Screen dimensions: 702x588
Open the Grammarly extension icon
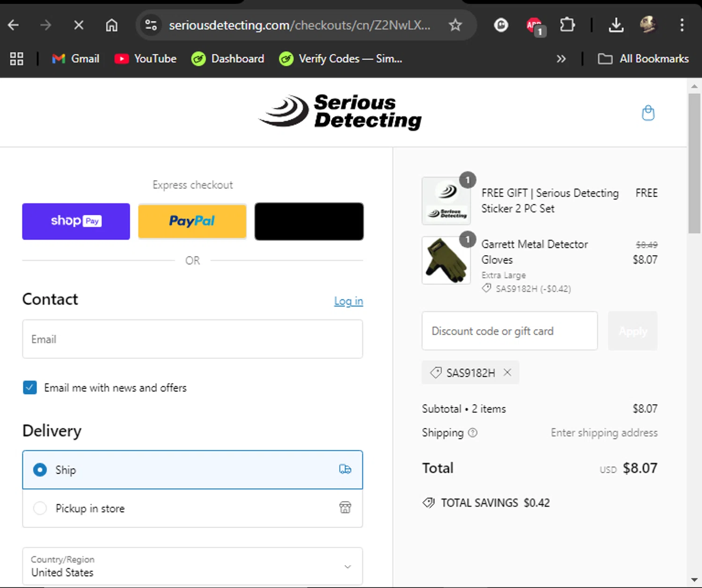[x=501, y=25]
